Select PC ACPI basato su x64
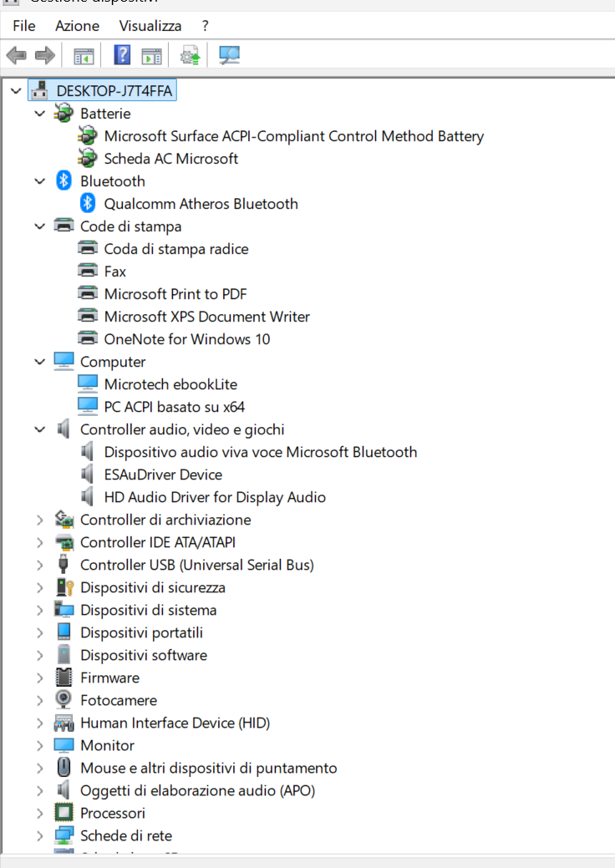This screenshot has width=615, height=868. click(x=175, y=406)
